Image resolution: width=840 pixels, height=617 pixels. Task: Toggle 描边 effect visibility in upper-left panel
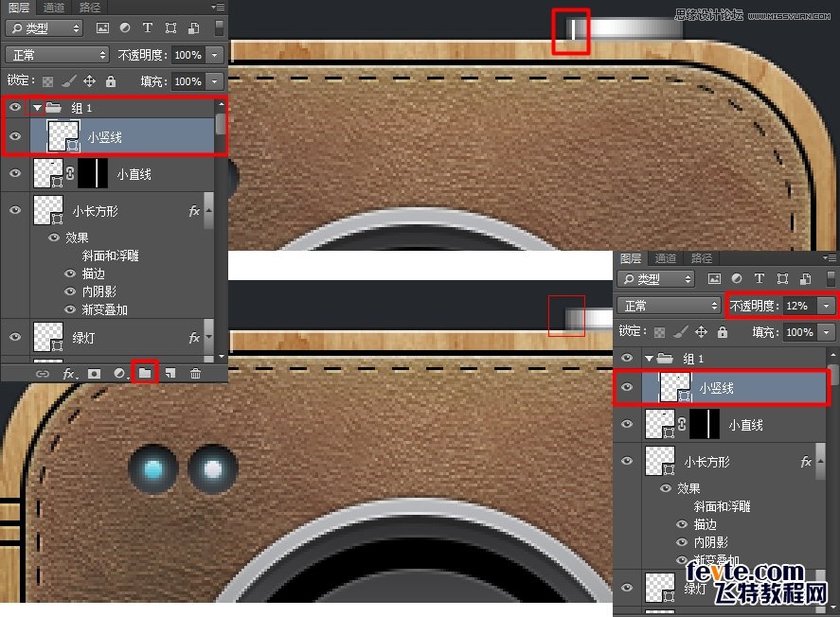[70, 273]
